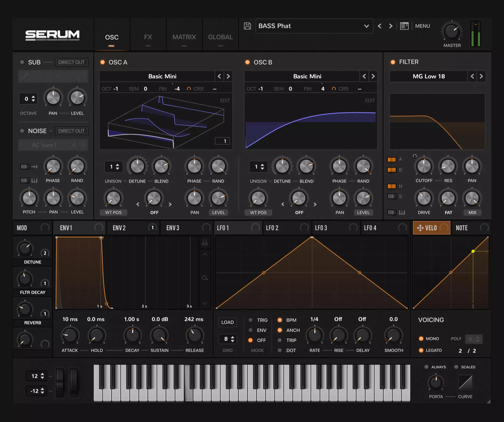This screenshot has height=422, width=504.
Task: Open the OSC A warp mode OFF selector
Action: click(154, 213)
